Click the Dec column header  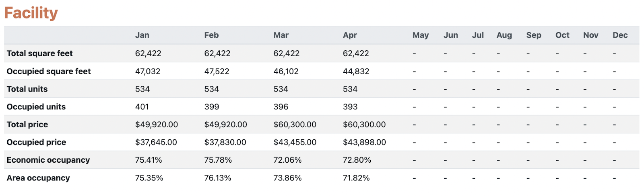(x=620, y=35)
